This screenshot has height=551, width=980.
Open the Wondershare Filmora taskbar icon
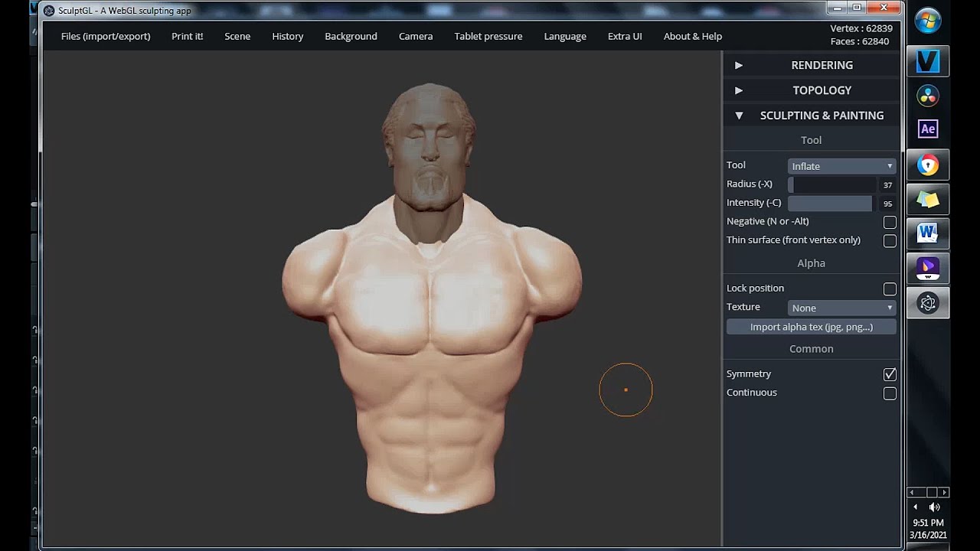pos(928,268)
